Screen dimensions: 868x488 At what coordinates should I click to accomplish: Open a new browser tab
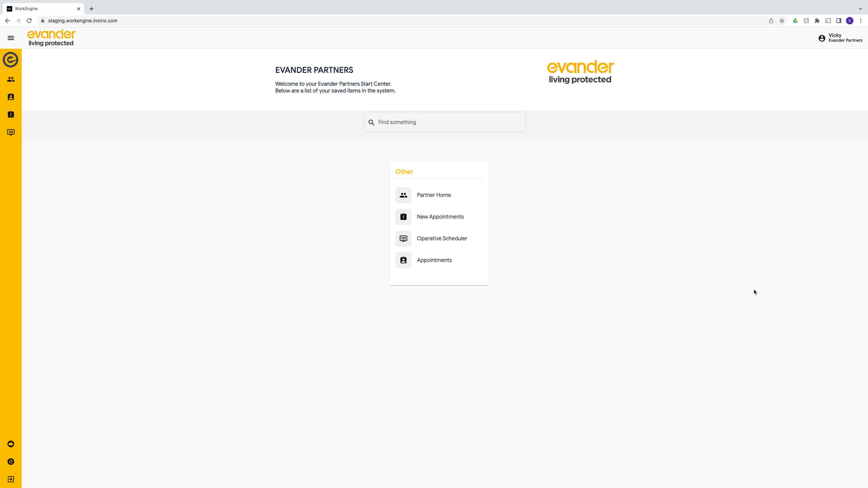point(92,9)
